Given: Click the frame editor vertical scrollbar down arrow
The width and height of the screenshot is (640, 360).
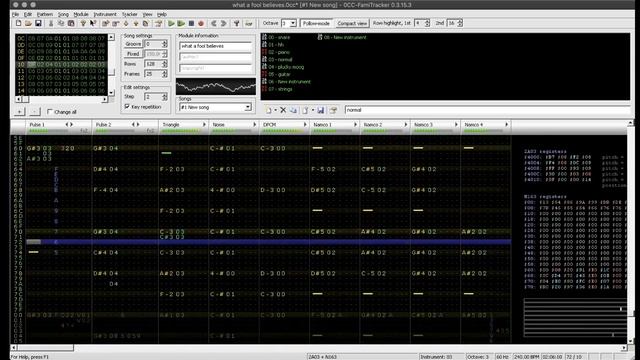Looking at the screenshot, I should coord(111,93).
